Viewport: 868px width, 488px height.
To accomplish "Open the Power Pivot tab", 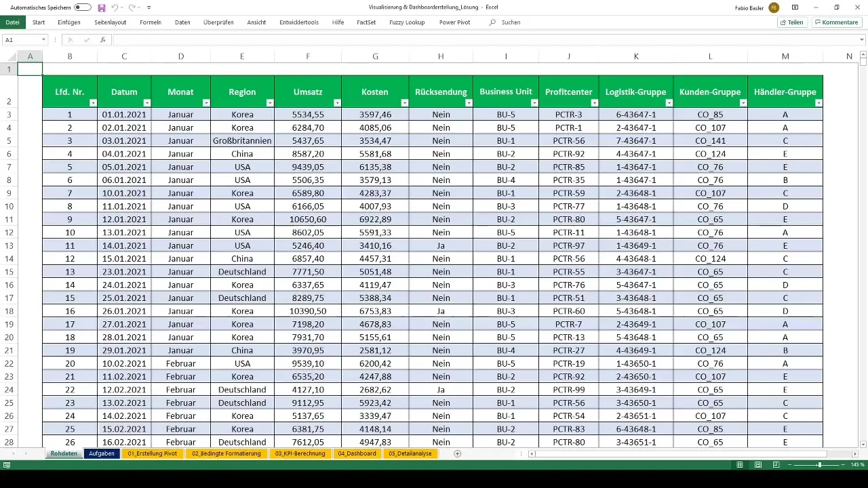I will coord(454,22).
